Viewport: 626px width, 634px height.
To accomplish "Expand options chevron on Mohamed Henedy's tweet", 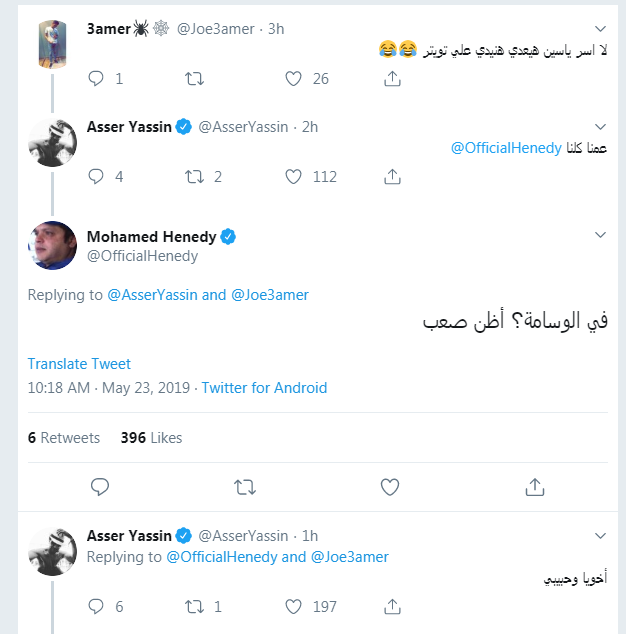I will click(600, 236).
